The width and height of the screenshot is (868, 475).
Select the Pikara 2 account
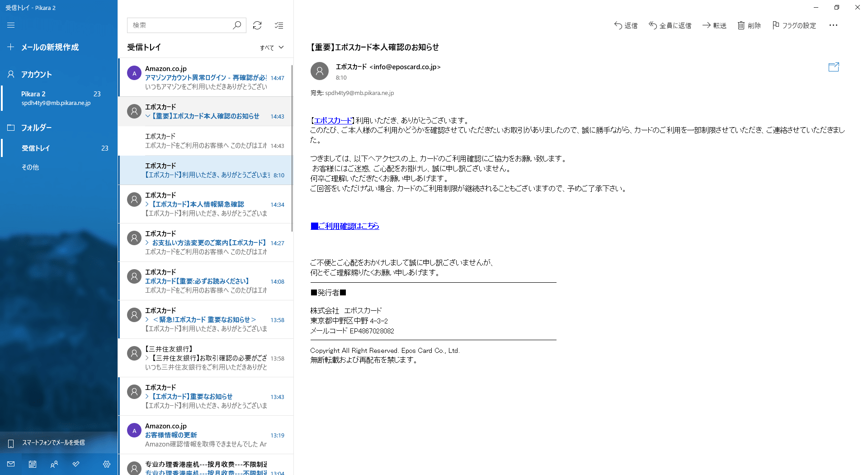click(59, 98)
